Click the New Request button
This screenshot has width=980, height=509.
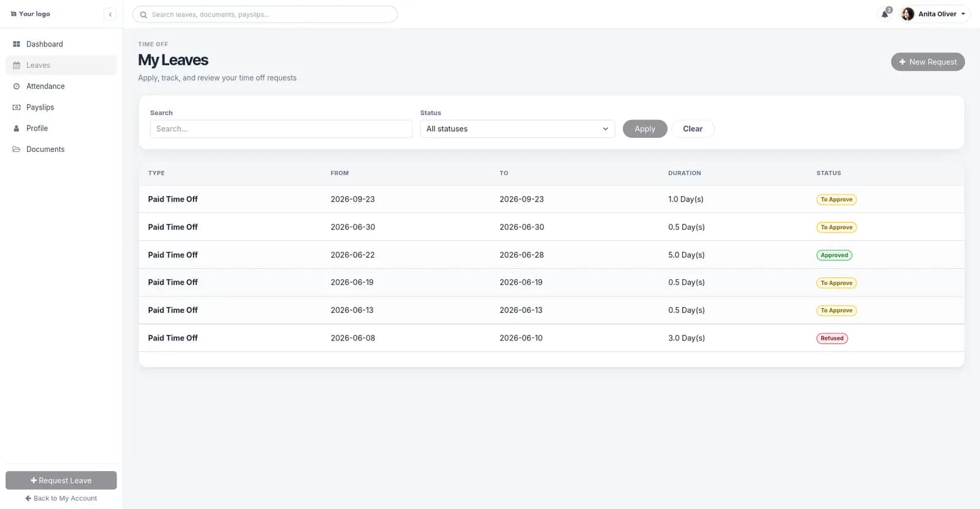coord(927,62)
